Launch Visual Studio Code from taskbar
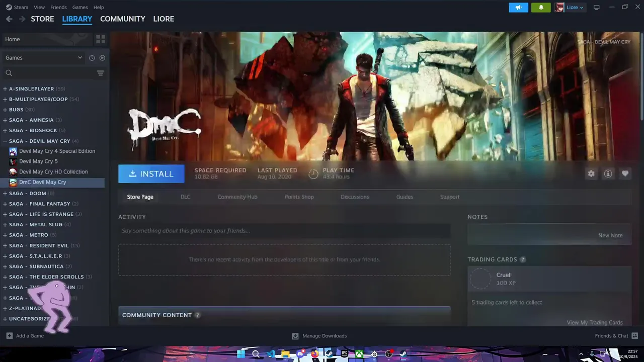Image resolution: width=644 pixels, height=362 pixels. click(271, 354)
